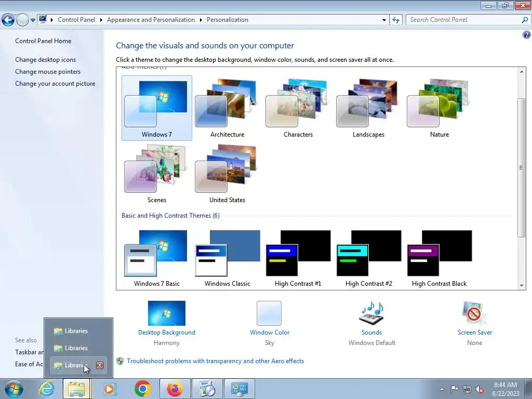The width and height of the screenshot is (532, 399).
Task: Click Control Panel taskbar button
Action: point(239,389)
